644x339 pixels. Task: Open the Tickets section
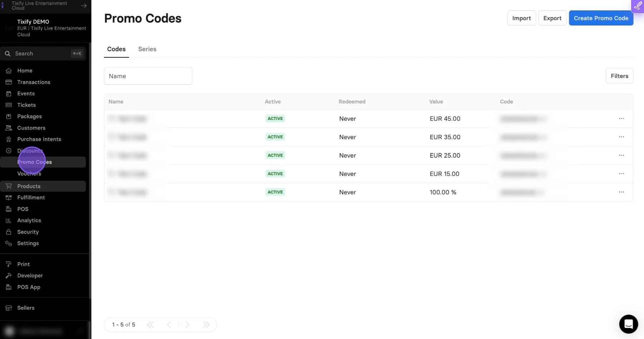click(43, 105)
